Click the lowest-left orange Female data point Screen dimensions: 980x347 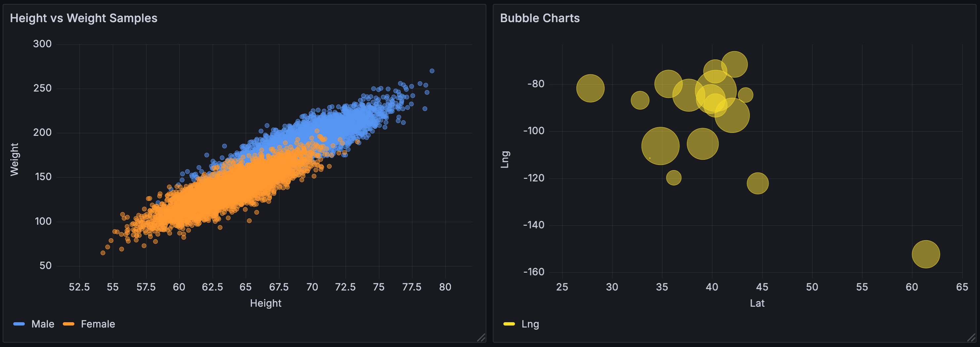click(x=103, y=253)
